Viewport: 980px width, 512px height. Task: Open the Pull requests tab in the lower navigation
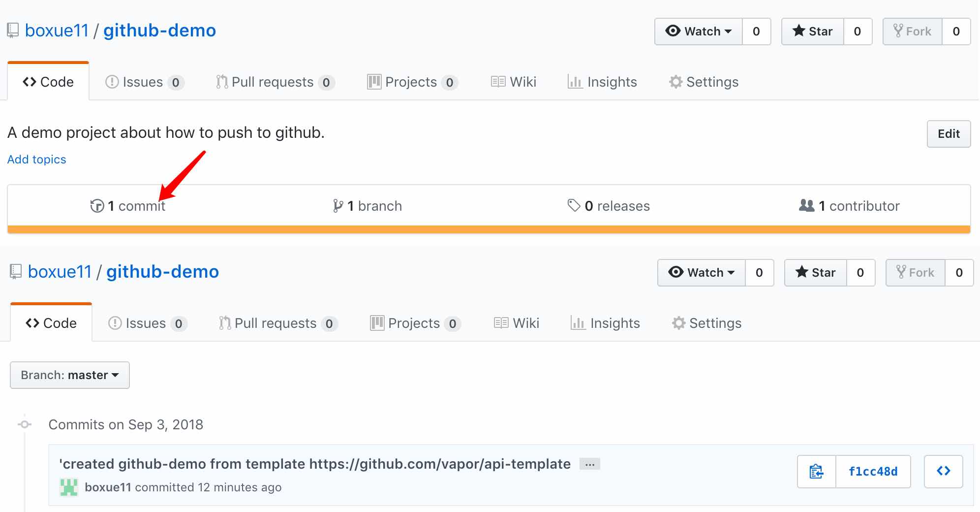click(278, 323)
